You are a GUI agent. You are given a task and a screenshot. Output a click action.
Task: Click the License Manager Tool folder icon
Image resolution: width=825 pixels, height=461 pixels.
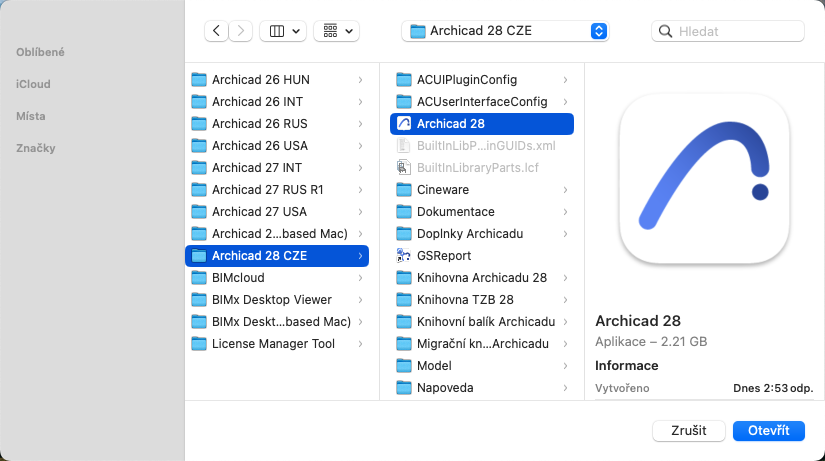click(198, 344)
